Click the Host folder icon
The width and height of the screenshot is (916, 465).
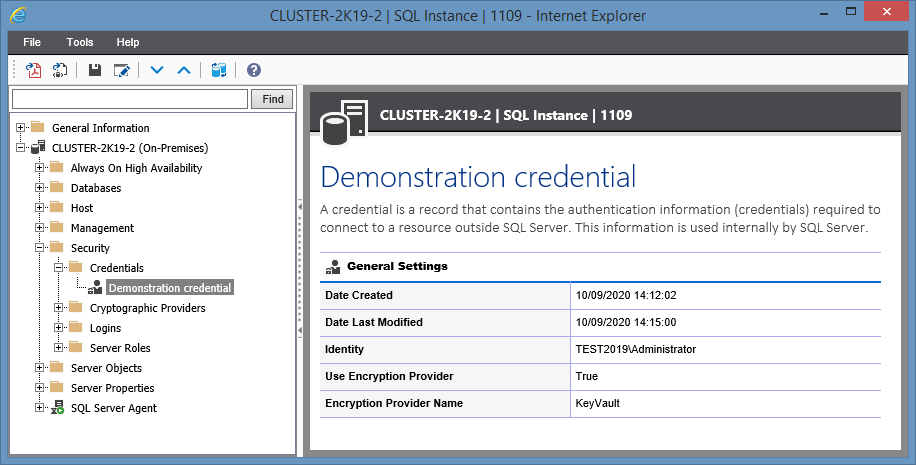57,207
